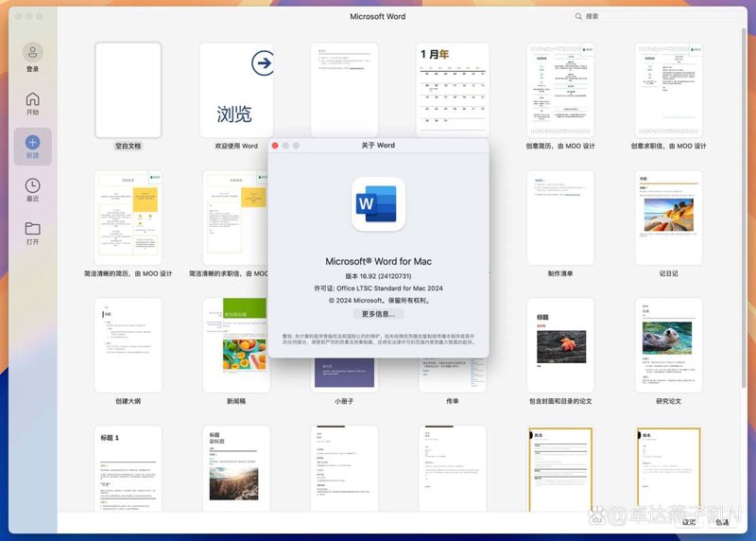Pick the 简洁清晰的简历 template
The image size is (756, 541).
pyautogui.click(x=129, y=218)
